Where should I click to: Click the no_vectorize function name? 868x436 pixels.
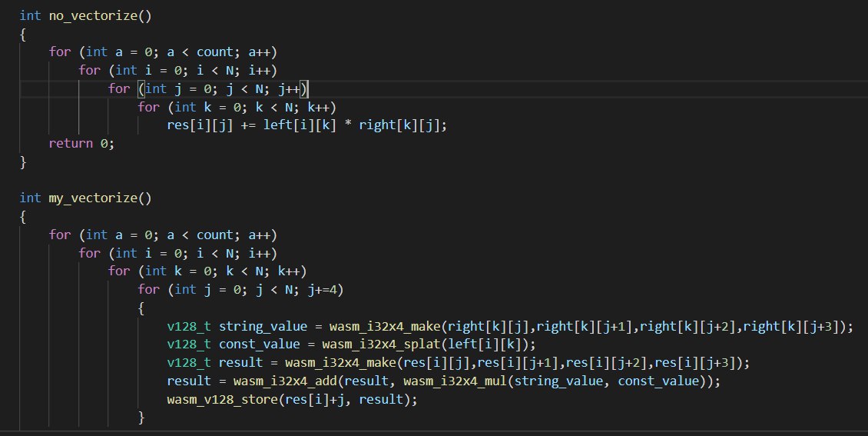coord(93,16)
